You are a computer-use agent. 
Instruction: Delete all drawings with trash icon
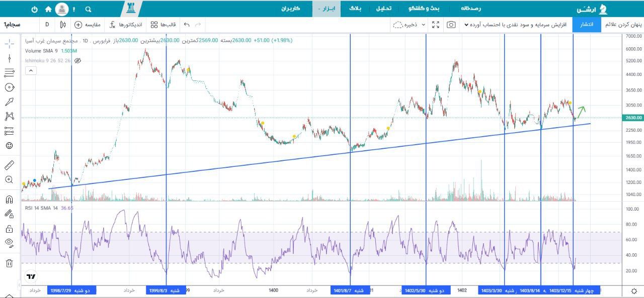[x=9, y=263]
